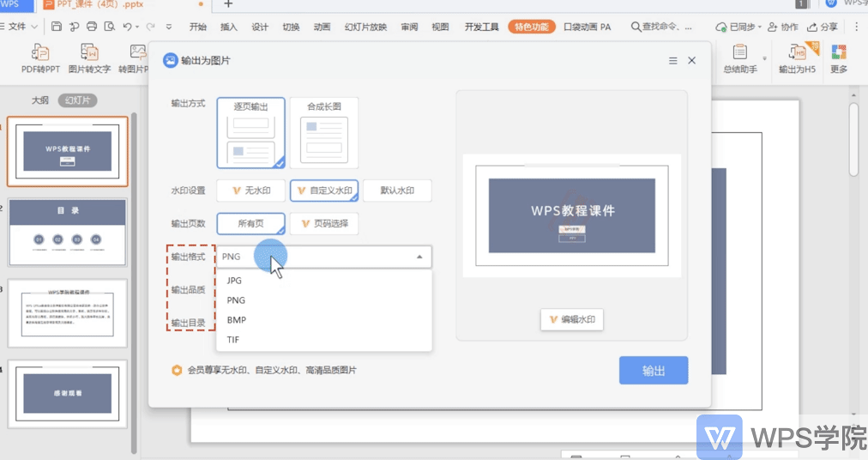Image resolution: width=868 pixels, height=460 pixels.
Task: Open the 特色功能 ribbon tab
Action: (x=532, y=27)
